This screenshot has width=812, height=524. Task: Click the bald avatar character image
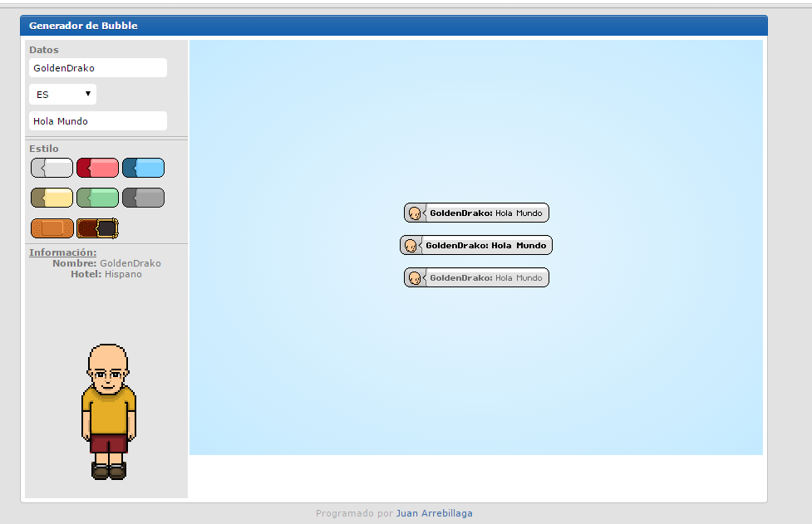coord(108,412)
